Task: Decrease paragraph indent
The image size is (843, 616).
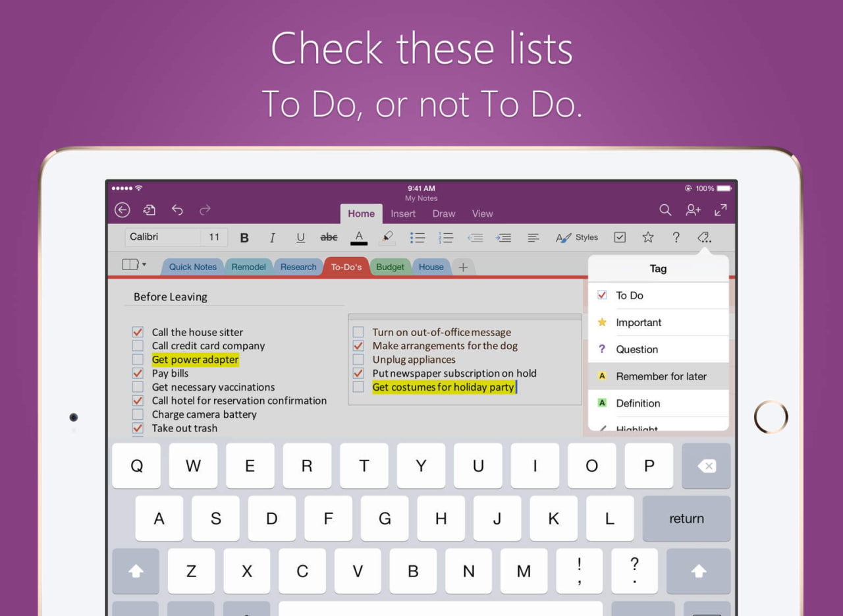Action: 475,238
